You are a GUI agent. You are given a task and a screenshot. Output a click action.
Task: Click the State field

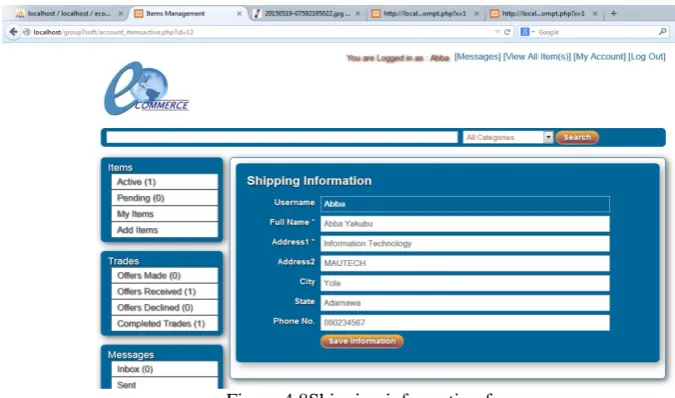point(465,303)
